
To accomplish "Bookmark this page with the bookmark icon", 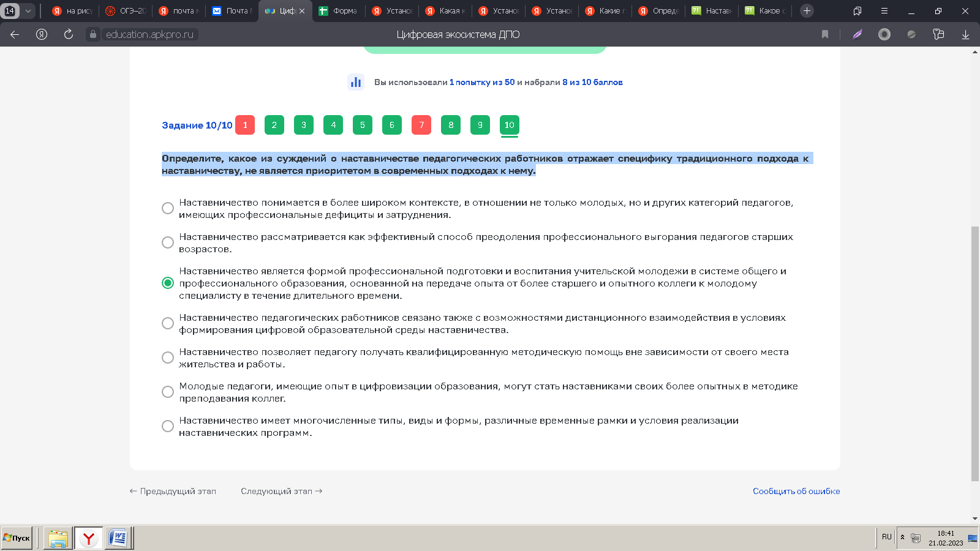I will 825,34.
